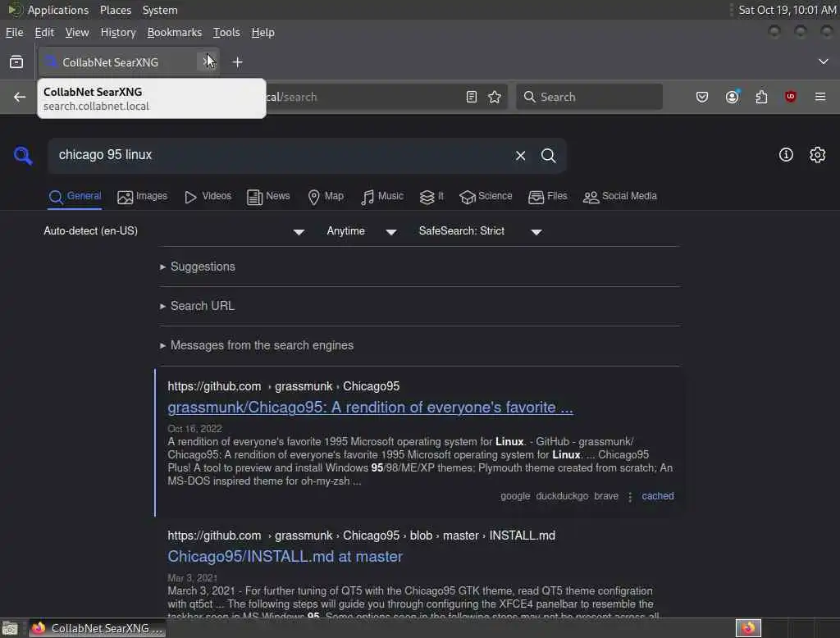Screen dimensions: 840x638
Task: Open the cached link for first result
Action: (x=657, y=496)
